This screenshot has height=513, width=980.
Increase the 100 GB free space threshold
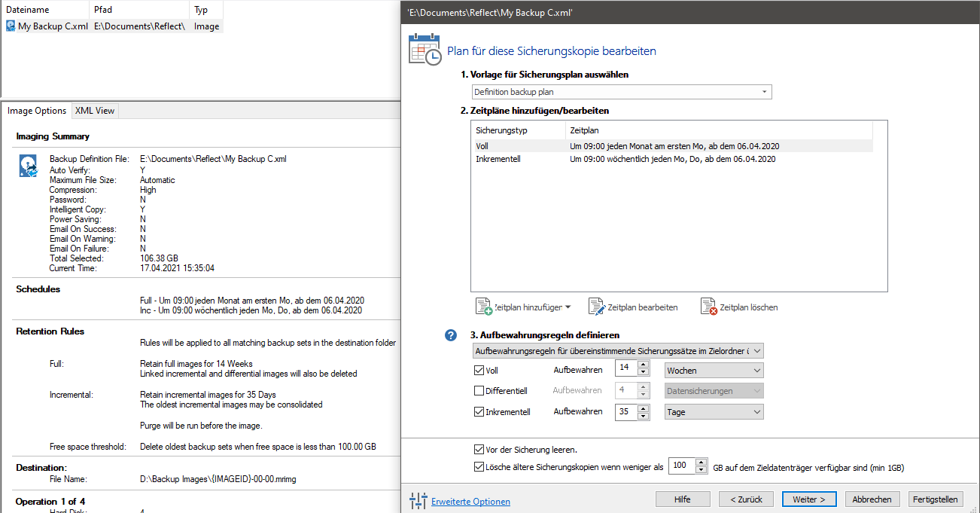pos(702,463)
